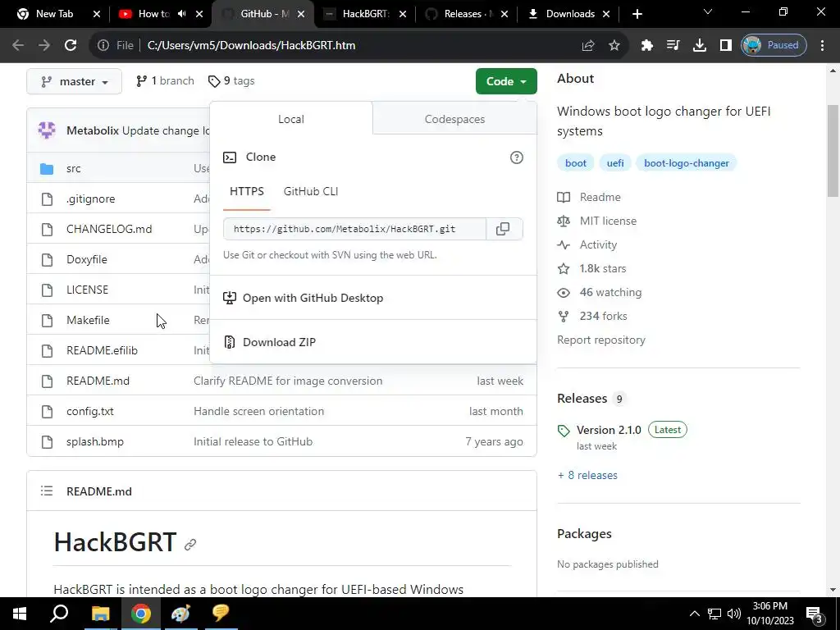The width and height of the screenshot is (840, 630).
Task: Mute the YouTube tab audio icon
Action: [182, 14]
